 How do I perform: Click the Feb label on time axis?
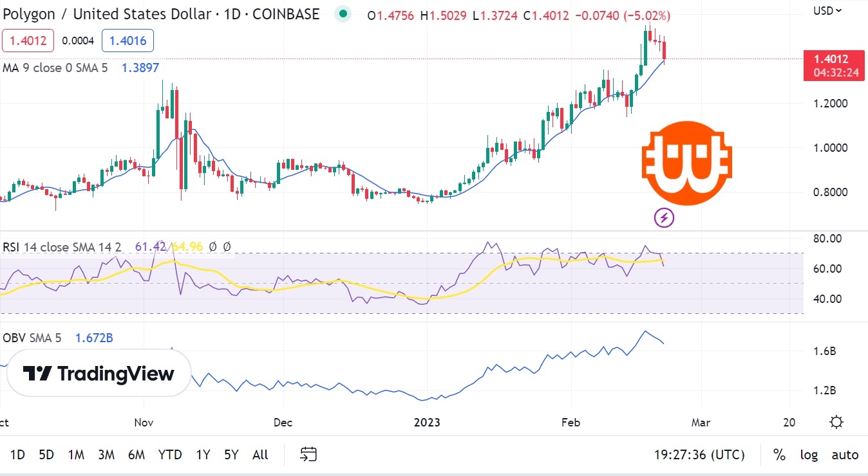(571, 422)
